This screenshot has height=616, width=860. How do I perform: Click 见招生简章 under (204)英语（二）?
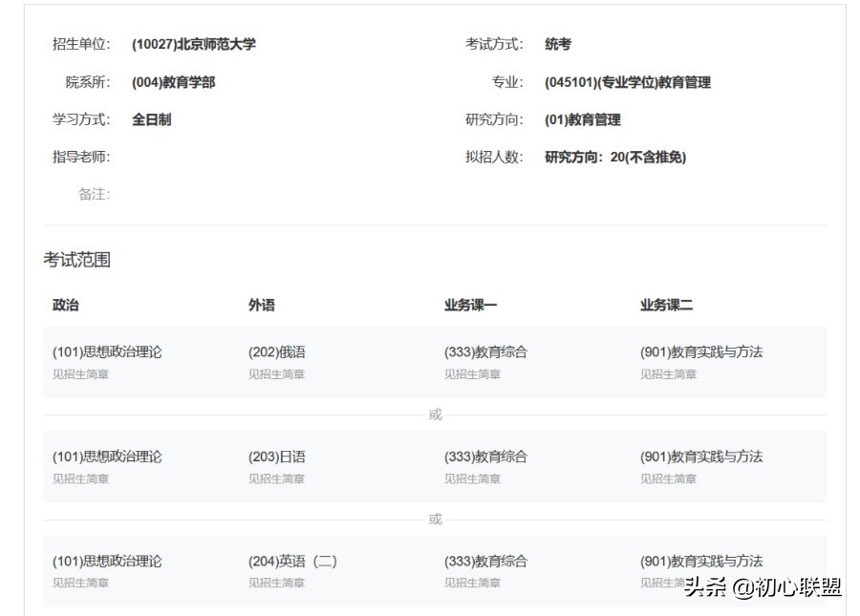point(275,583)
